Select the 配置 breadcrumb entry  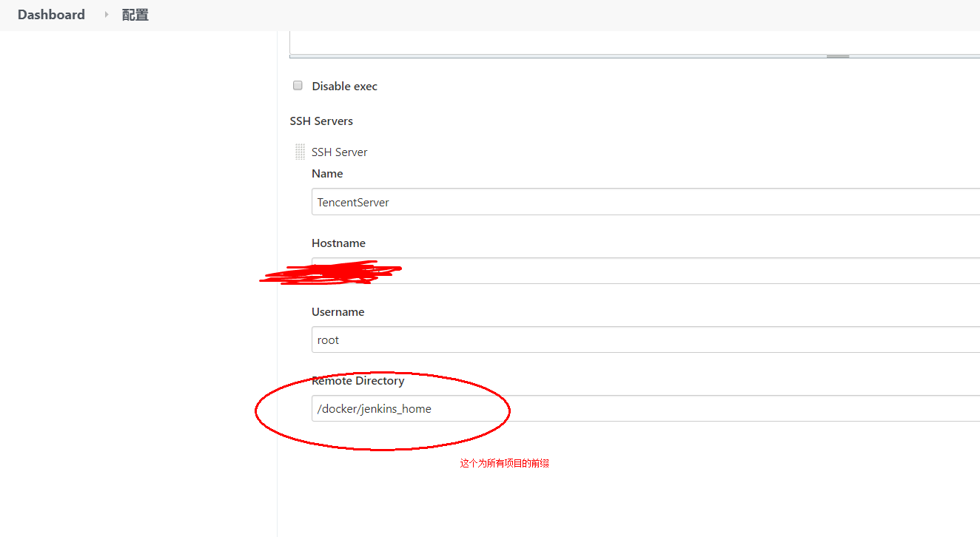[135, 14]
